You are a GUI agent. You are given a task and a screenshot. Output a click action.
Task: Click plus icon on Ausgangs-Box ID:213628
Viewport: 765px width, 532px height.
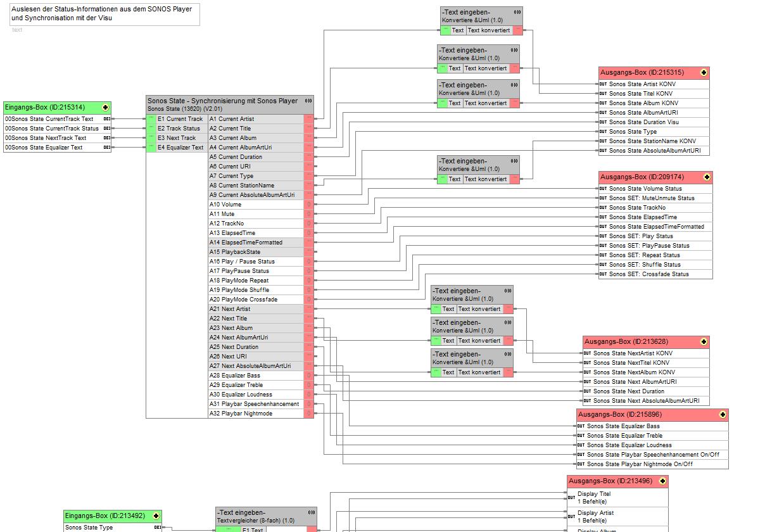704,342
